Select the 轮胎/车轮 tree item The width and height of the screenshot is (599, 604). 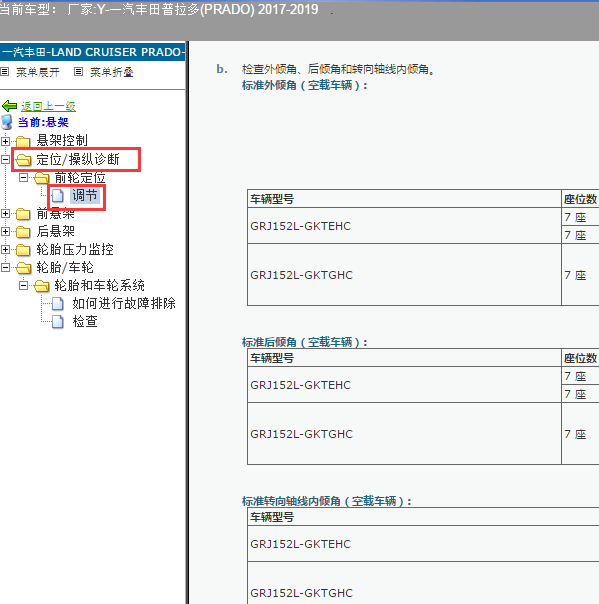[65, 267]
